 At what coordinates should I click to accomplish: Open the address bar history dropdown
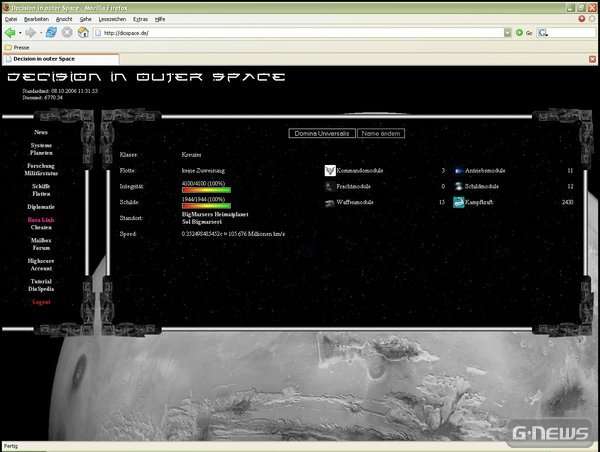click(507, 33)
